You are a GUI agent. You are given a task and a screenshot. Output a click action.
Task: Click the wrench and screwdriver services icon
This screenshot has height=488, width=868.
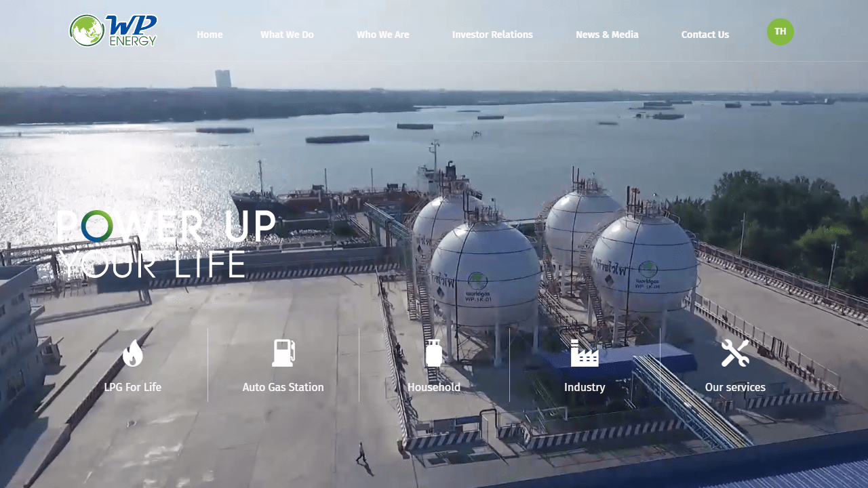pyautogui.click(x=735, y=353)
